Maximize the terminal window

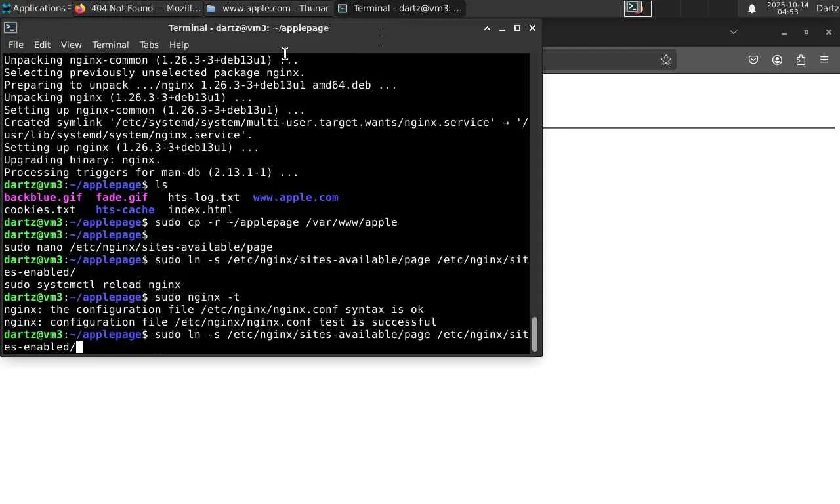[x=517, y=28]
